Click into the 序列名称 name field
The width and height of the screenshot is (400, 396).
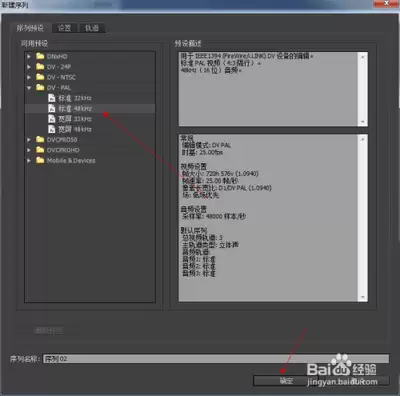[x=216, y=359]
